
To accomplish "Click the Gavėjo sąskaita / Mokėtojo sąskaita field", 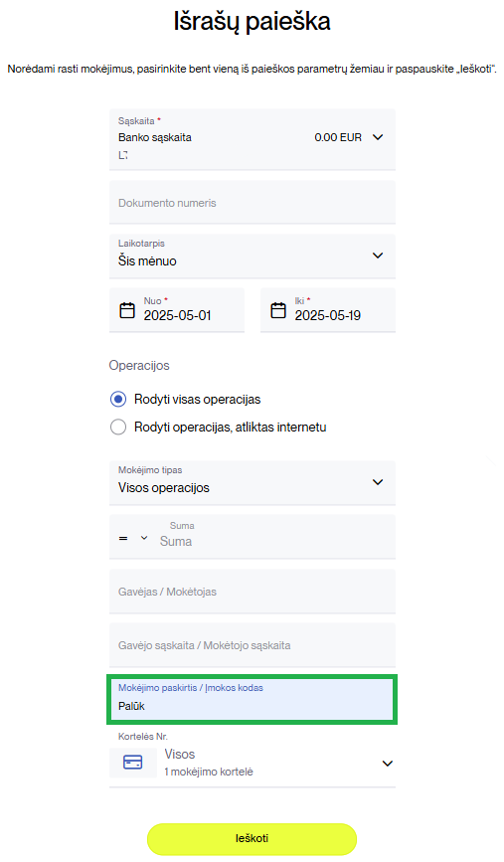I will [x=252, y=645].
